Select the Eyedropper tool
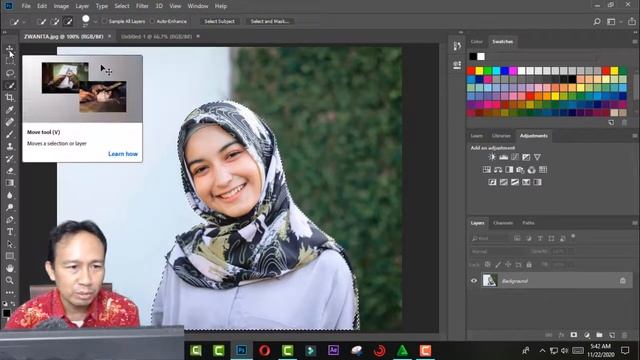This screenshot has height=360, width=640. (10, 110)
